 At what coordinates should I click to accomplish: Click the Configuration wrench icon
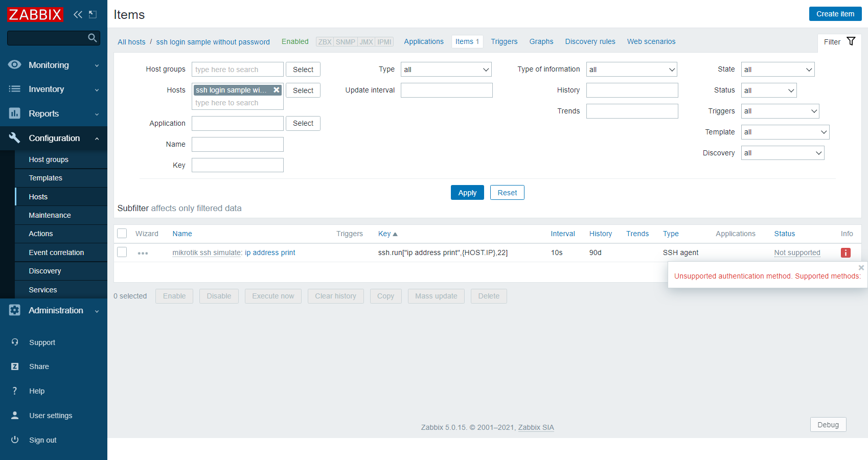click(x=15, y=137)
